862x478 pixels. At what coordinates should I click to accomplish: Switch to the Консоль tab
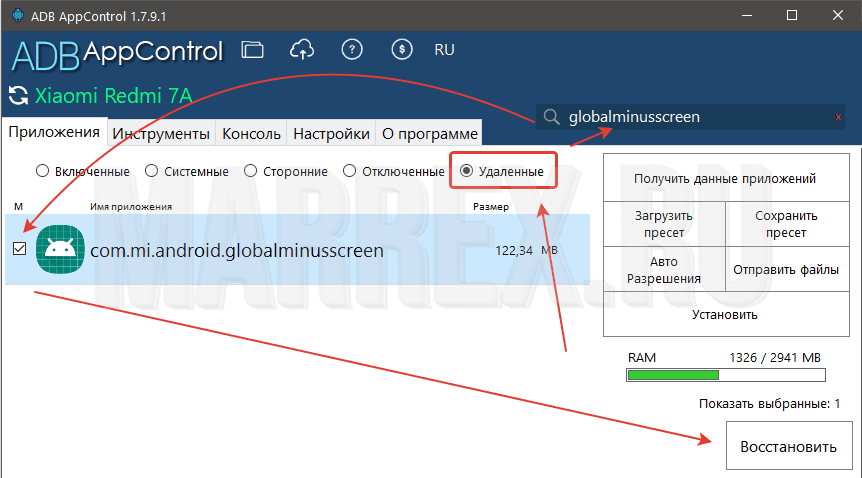pyautogui.click(x=251, y=134)
